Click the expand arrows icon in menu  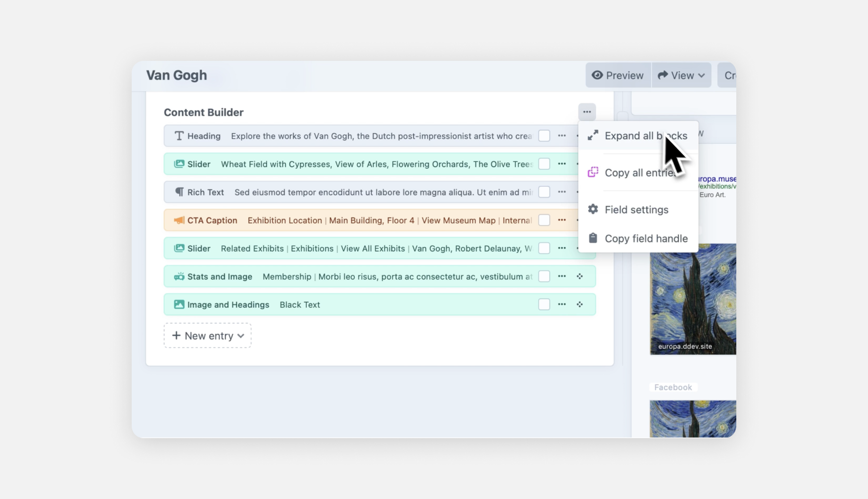[593, 135]
